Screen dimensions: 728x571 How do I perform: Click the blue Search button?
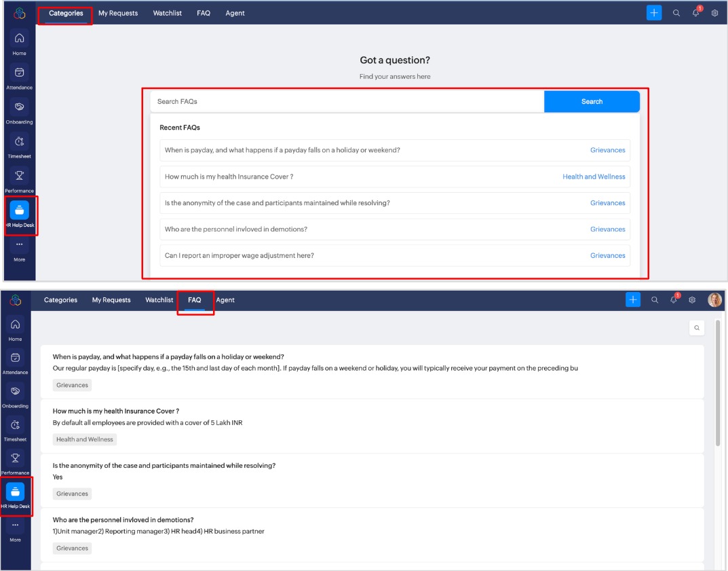click(592, 101)
